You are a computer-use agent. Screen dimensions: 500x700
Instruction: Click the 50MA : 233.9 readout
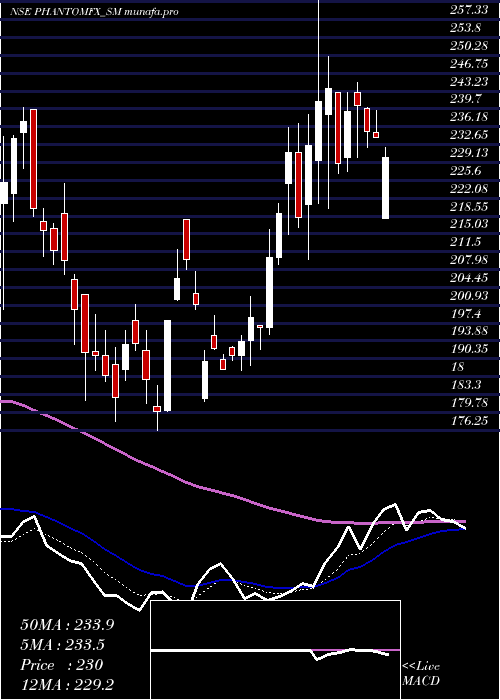click(x=67, y=625)
